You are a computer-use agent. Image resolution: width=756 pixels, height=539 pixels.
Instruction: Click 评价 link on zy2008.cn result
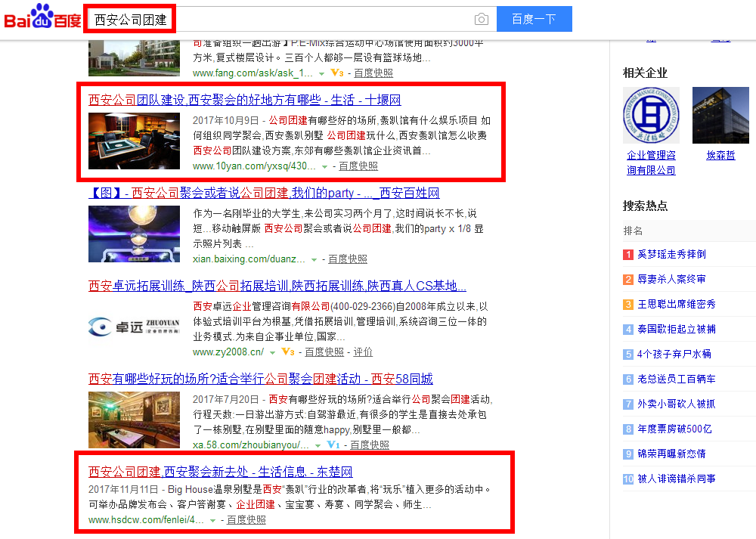pos(363,352)
